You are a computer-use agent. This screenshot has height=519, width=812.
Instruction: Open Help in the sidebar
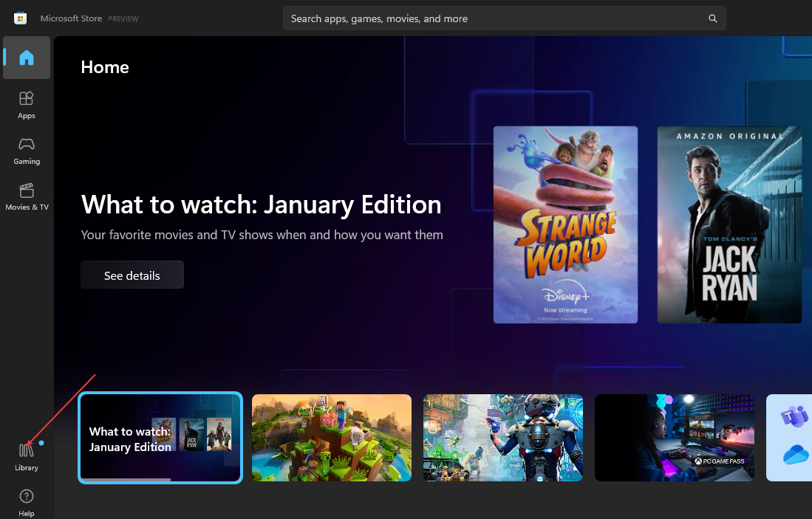tap(27, 503)
